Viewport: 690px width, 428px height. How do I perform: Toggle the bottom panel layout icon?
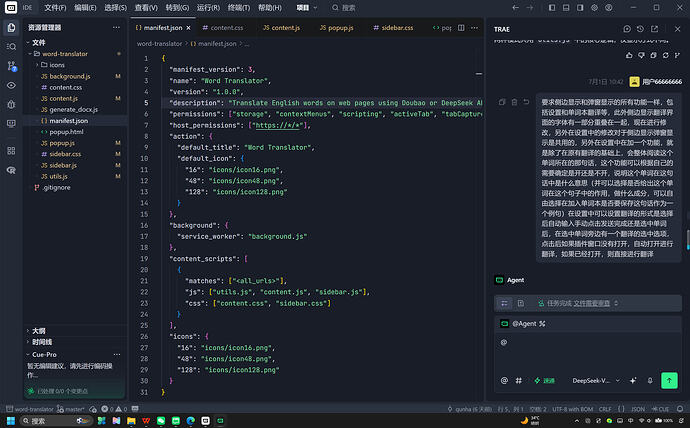566,7
